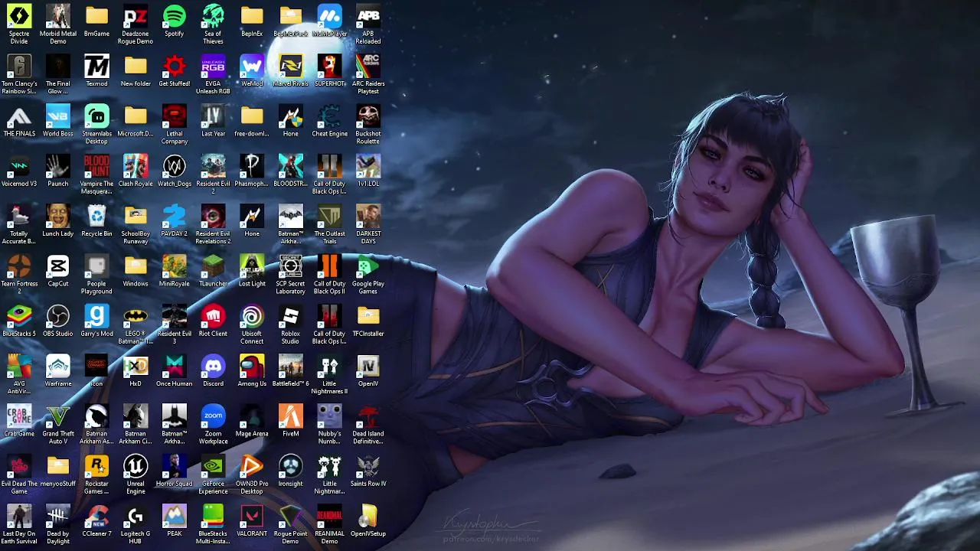Open Streamlabs Desktop
The width and height of the screenshot is (980, 551).
(x=96, y=116)
